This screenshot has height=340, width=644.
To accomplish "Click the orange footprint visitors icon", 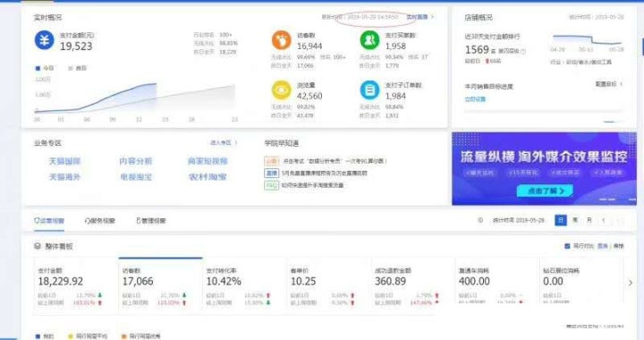I will coord(282,40).
